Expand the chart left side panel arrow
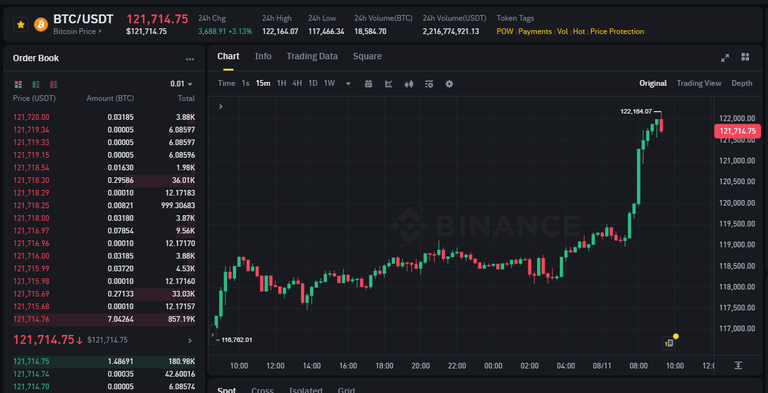768x393 pixels. tap(220, 106)
